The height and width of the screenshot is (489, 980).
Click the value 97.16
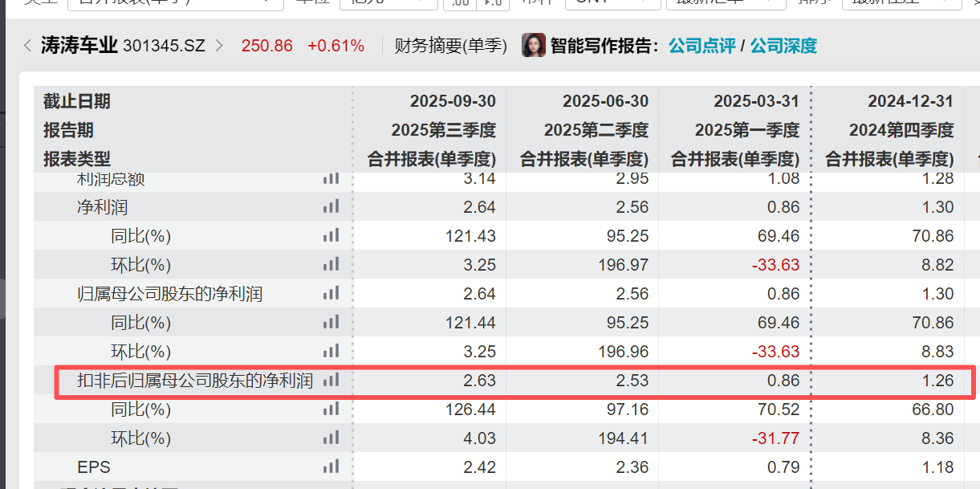click(x=628, y=410)
